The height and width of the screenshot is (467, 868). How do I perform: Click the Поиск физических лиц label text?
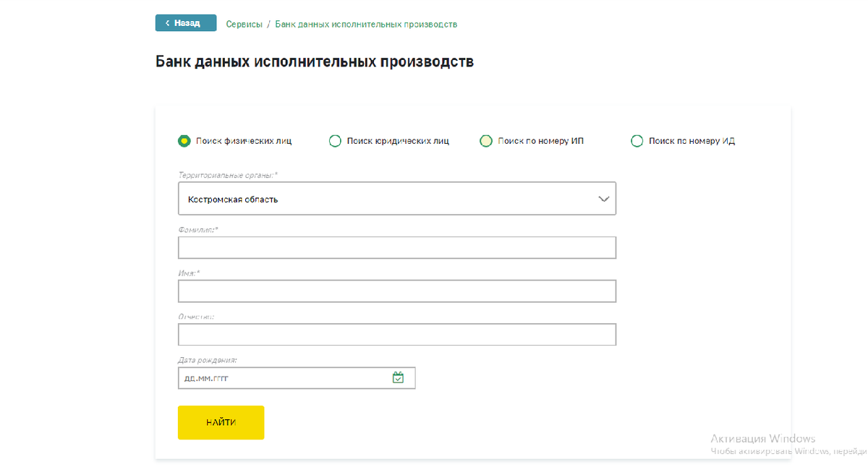pyautogui.click(x=244, y=141)
